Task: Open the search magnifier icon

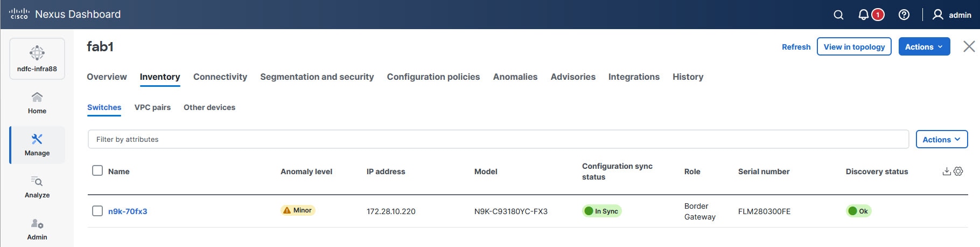Action: 838,15
